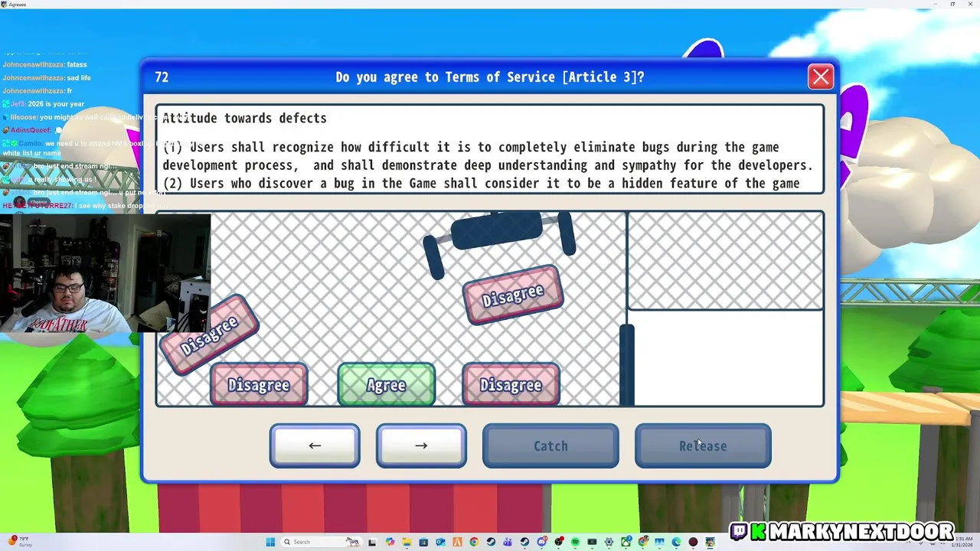Screen dimensions: 980x551
Task: Click the Release button
Action: coord(703,445)
